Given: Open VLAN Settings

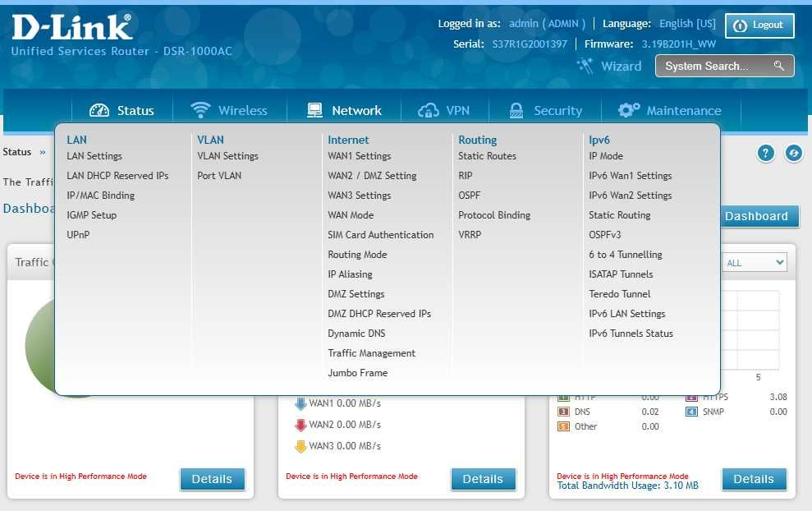Looking at the screenshot, I should 228,156.
